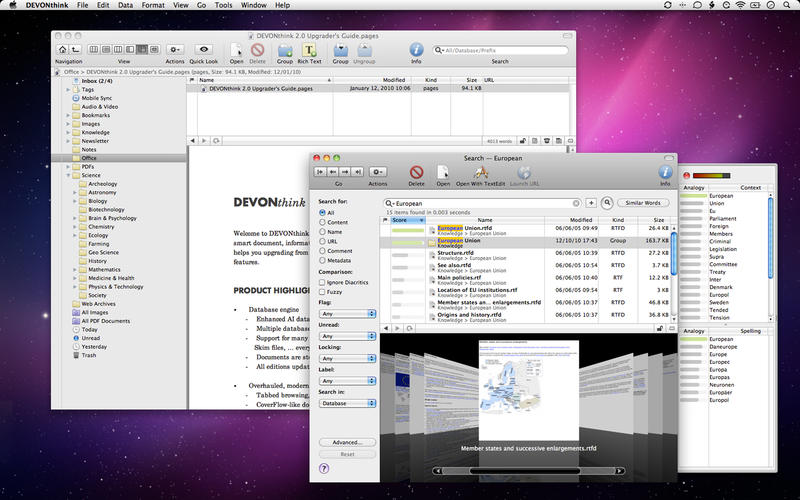
Task: Tick the Fuzzy comparison checkbox
Action: [x=322, y=292]
